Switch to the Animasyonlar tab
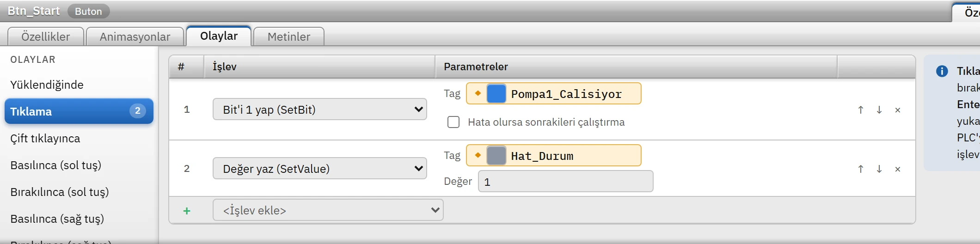Screen dimensions: 980x244 coord(135,37)
